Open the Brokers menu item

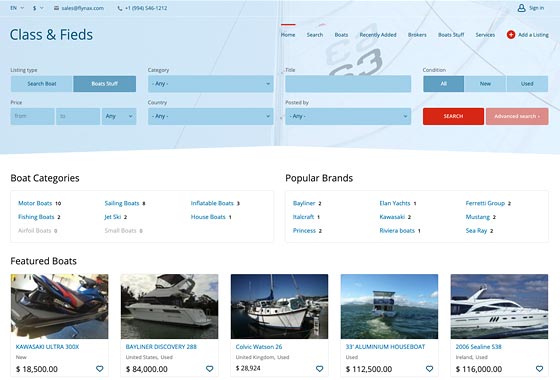[417, 35]
